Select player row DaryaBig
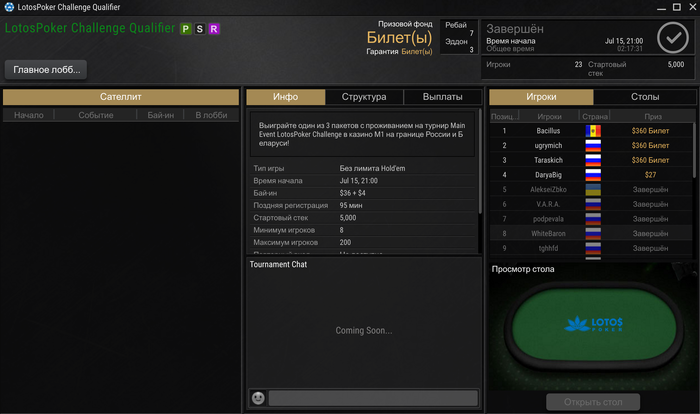Viewport: 700px width, 414px height. (591, 175)
